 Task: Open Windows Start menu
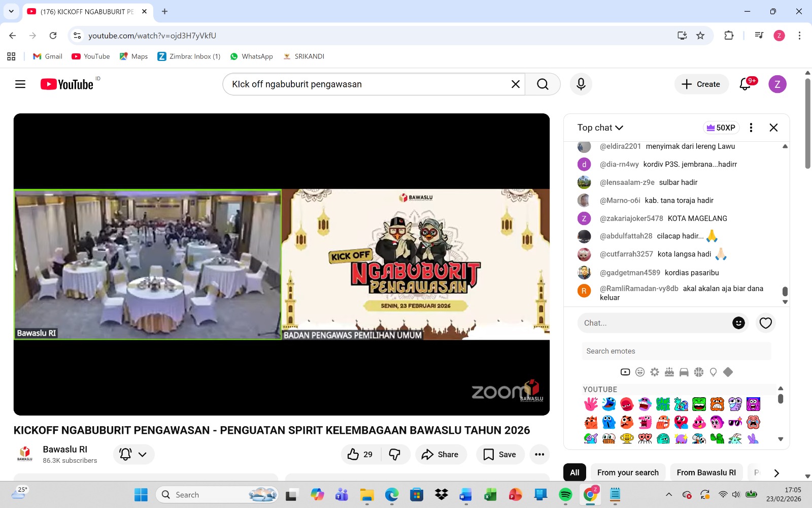[141, 494]
